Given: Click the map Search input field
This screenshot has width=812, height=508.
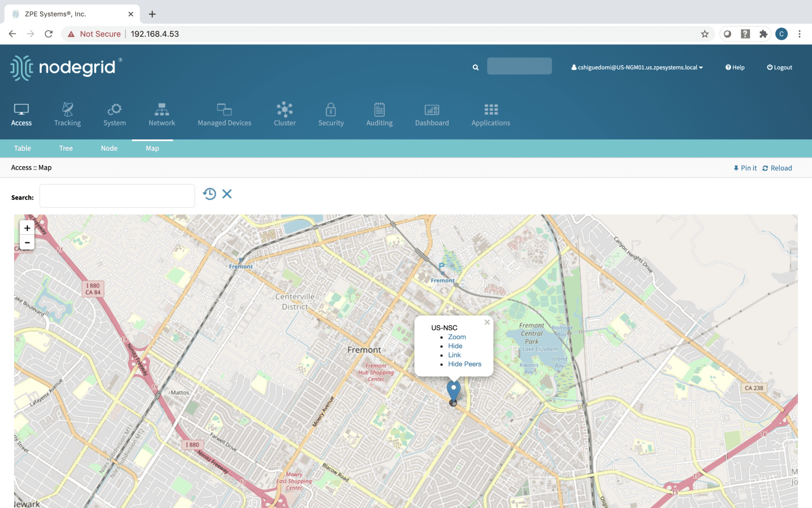Looking at the screenshot, I should click(117, 196).
